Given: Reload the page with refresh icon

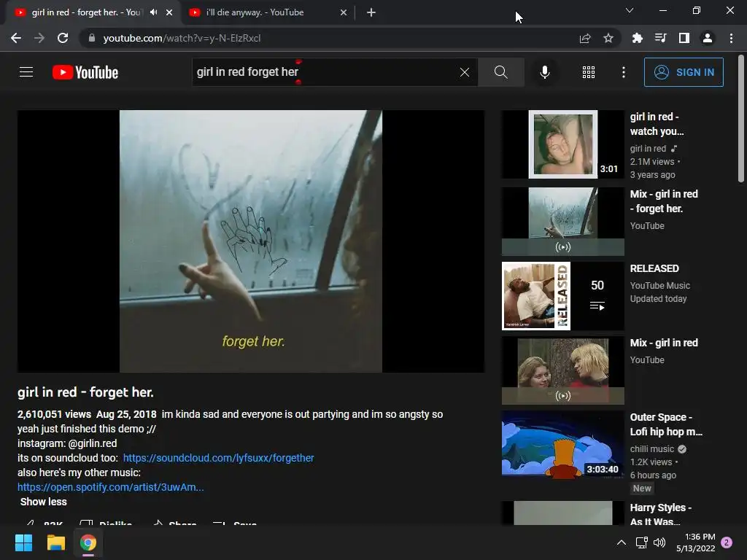Looking at the screenshot, I should pyautogui.click(x=63, y=38).
